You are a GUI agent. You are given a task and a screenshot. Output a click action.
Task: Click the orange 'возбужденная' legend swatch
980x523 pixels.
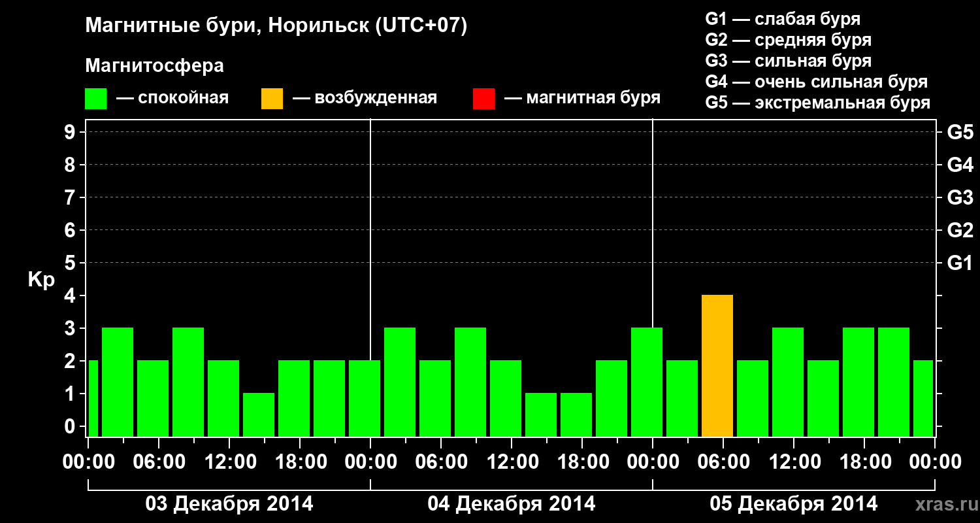pyautogui.click(x=272, y=99)
